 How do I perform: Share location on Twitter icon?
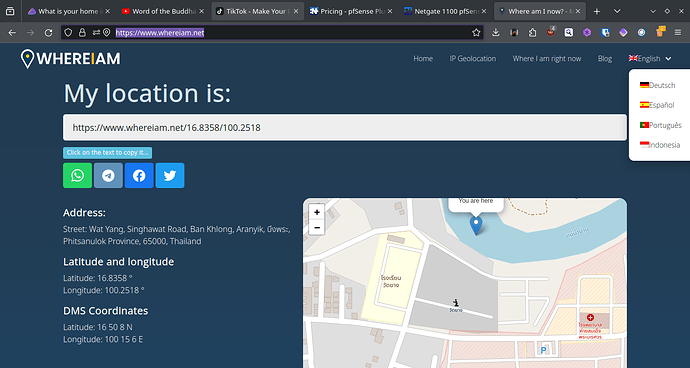(x=170, y=175)
